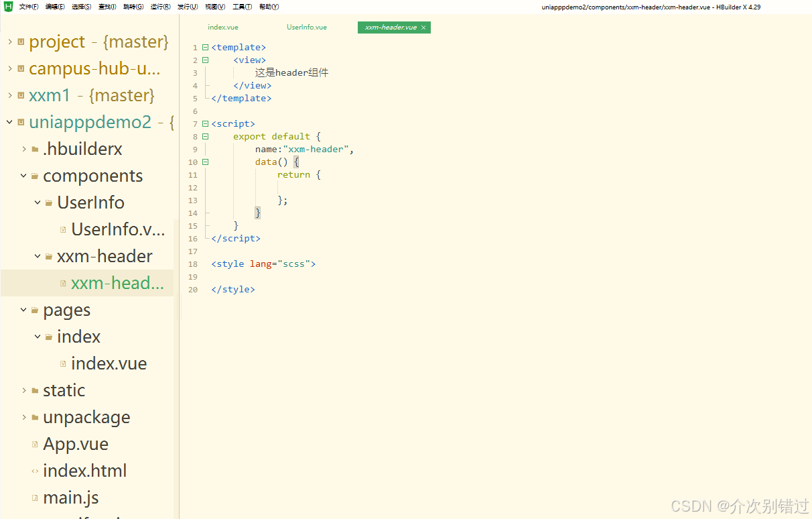Open UserInfo.v... file in the tree
812x519 pixels.
(118, 229)
